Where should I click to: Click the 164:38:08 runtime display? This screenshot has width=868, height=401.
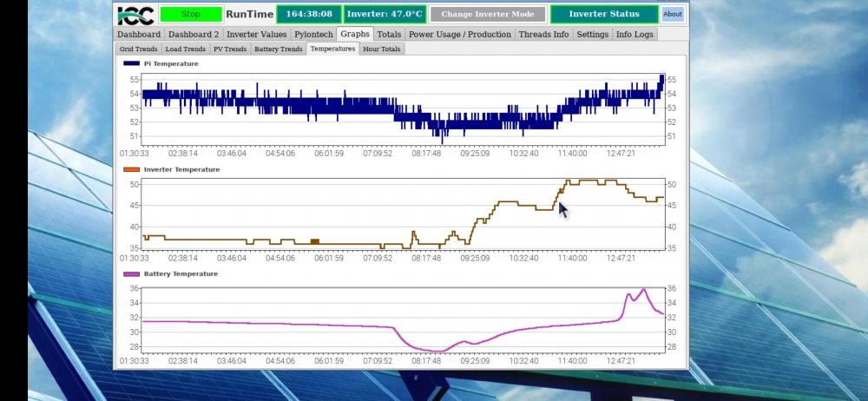click(x=309, y=15)
